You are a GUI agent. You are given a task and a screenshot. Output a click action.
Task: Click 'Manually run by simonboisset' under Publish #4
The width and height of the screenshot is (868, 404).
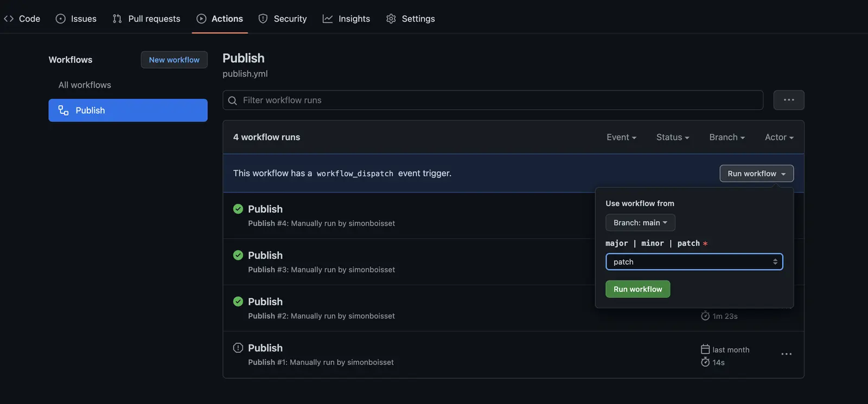343,223
